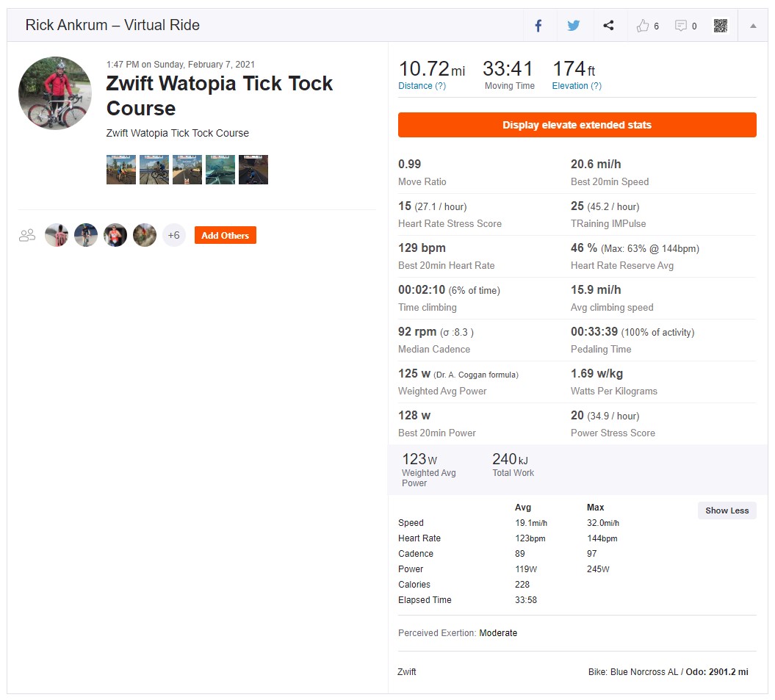The height and width of the screenshot is (700, 775).
Task: Click Display elevate extended stats button
Action: (577, 125)
